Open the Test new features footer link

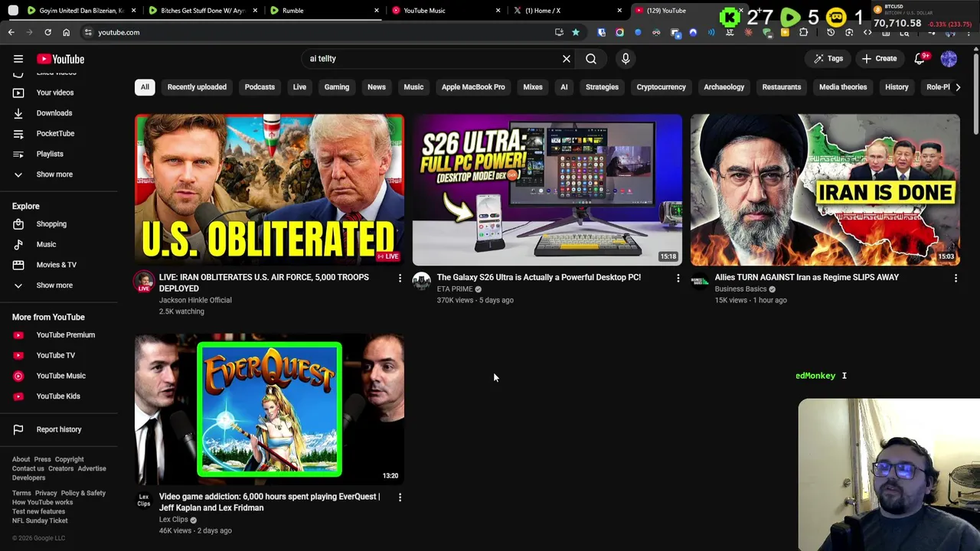(x=38, y=511)
